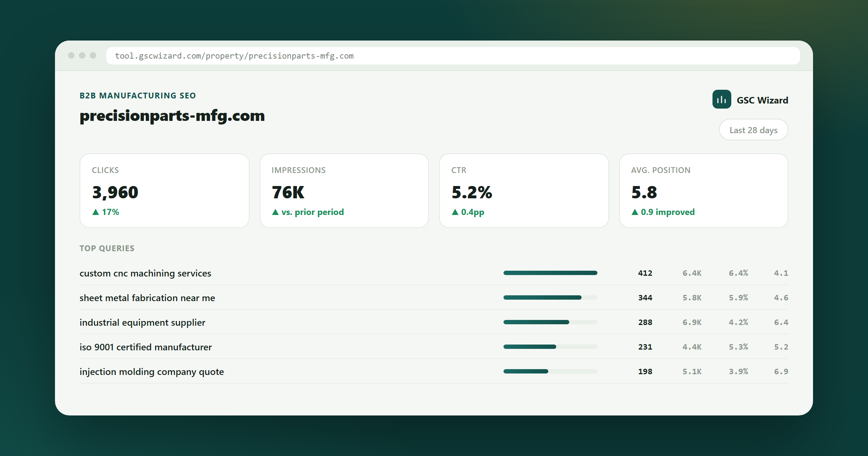Click the middle gray window control dot
The width and height of the screenshot is (868, 456).
(x=82, y=55)
